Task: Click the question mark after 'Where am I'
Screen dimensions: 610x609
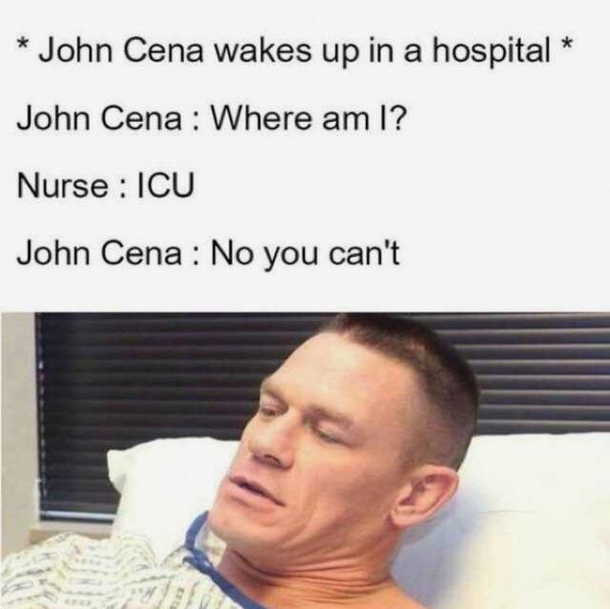Action: pos(397,119)
